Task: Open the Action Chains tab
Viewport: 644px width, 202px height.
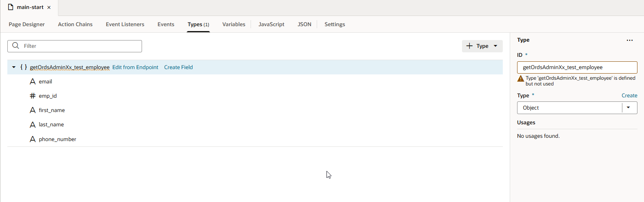Action: (x=75, y=24)
